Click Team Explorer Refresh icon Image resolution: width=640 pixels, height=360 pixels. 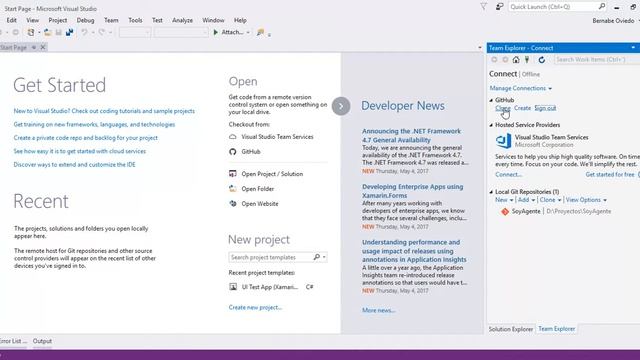tap(542, 60)
